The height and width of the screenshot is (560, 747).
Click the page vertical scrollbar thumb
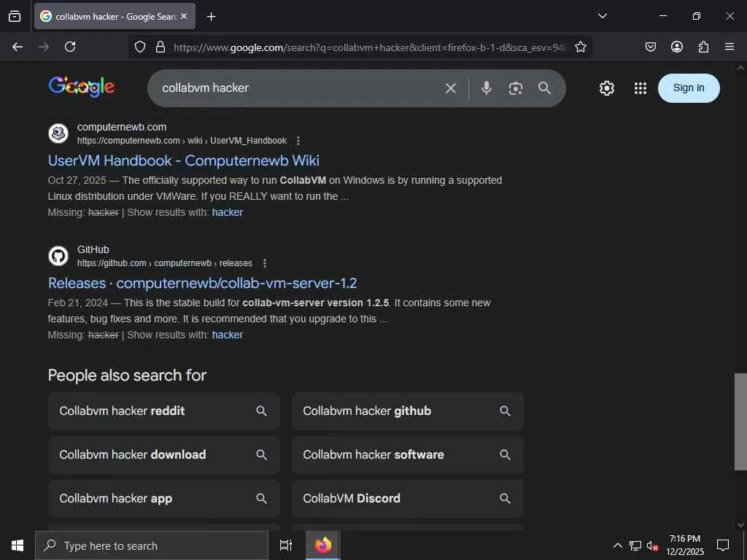click(x=740, y=421)
